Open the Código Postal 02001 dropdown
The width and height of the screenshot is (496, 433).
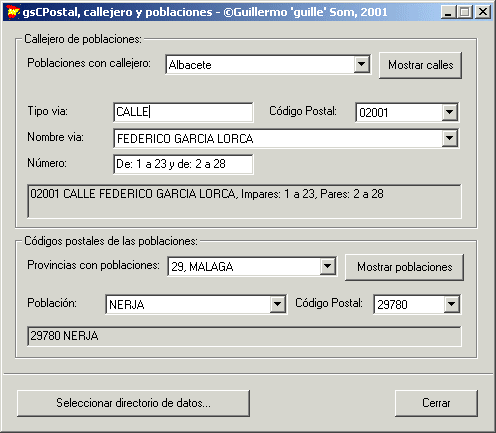coord(449,112)
